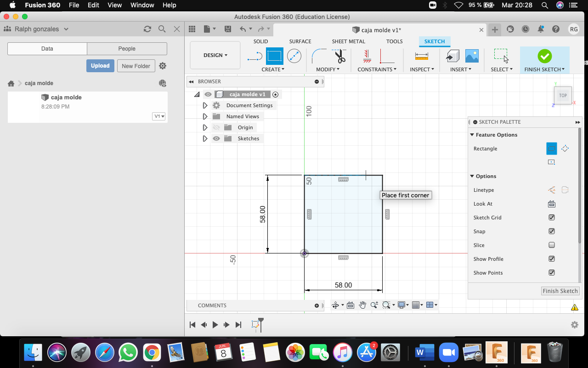Screen dimensions: 588x368
Task: Expand the Document Settings tree node
Action: (205, 105)
